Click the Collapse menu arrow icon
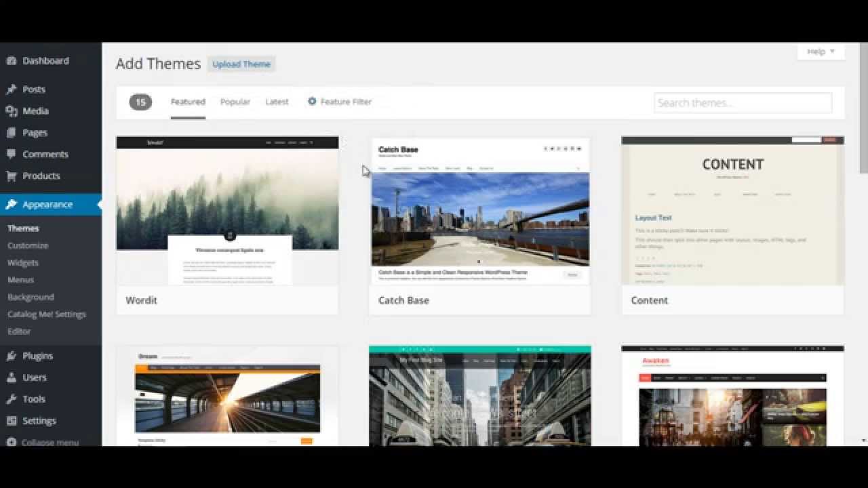868x488 pixels. point(12,442)
